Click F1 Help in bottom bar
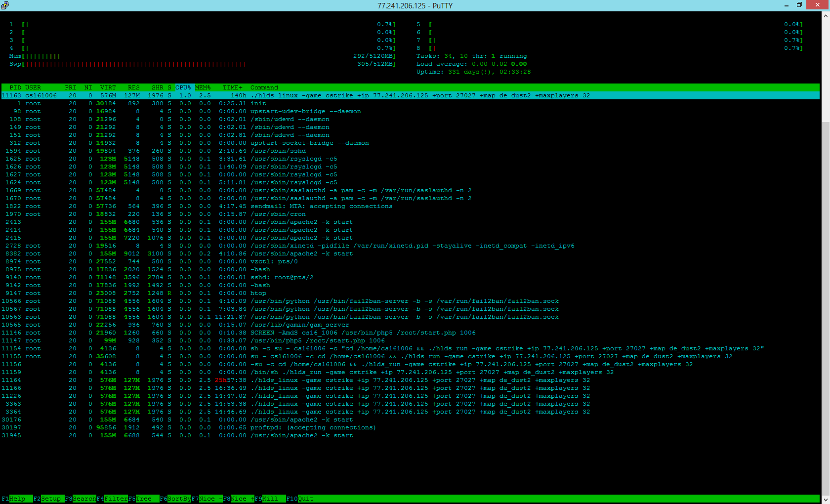The image size is (830, 504). point(17,499)
